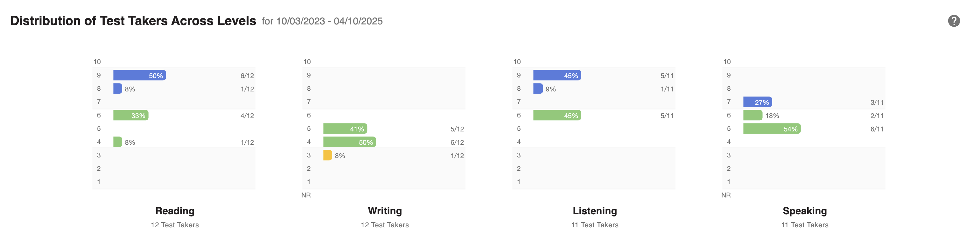Click the Writing chart title

385,211
